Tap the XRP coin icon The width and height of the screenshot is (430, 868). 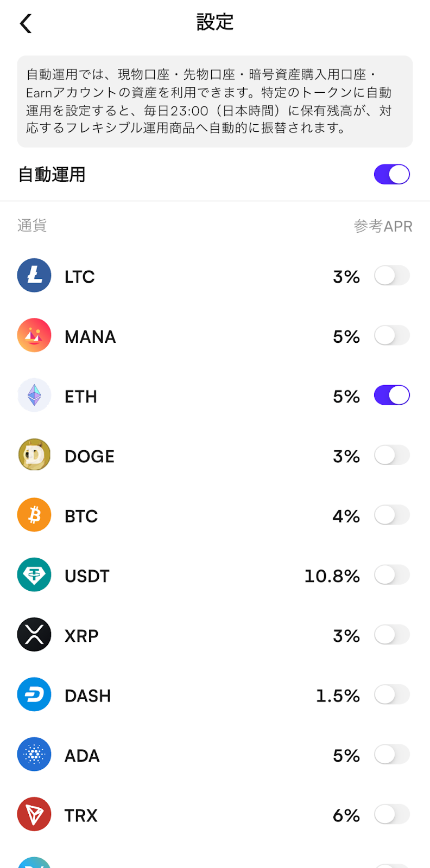pyautogui.click(x=34, y=635)
